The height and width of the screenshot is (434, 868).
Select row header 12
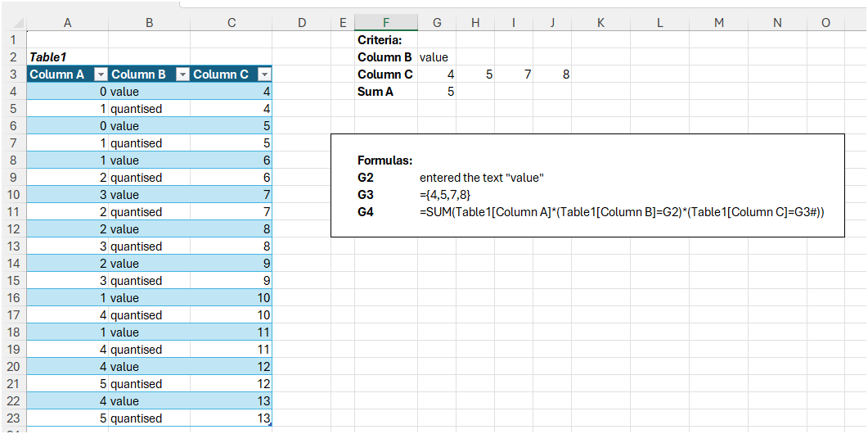click(13, 229)
